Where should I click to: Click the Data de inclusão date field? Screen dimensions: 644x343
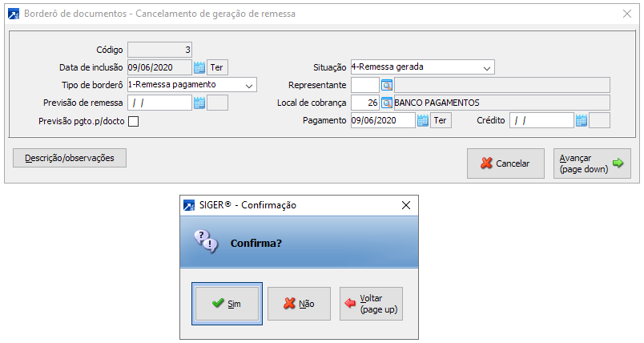tap(159, 67)
